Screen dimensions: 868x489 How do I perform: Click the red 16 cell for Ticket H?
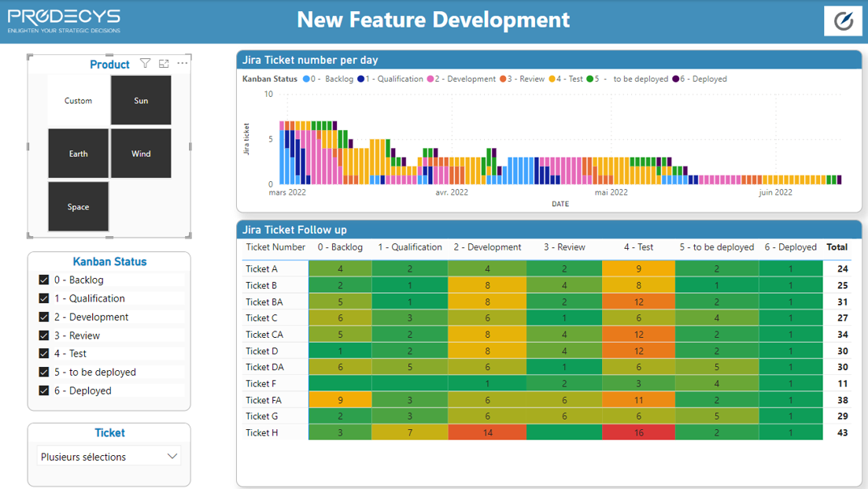[x=638, y=432]
